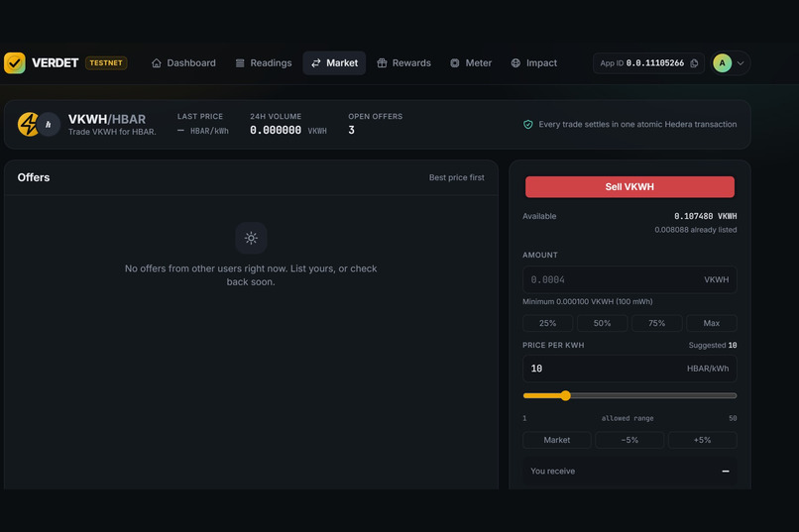Set the amount to 75%
Screen dimensions: 799x532
[x=657, y=323]
